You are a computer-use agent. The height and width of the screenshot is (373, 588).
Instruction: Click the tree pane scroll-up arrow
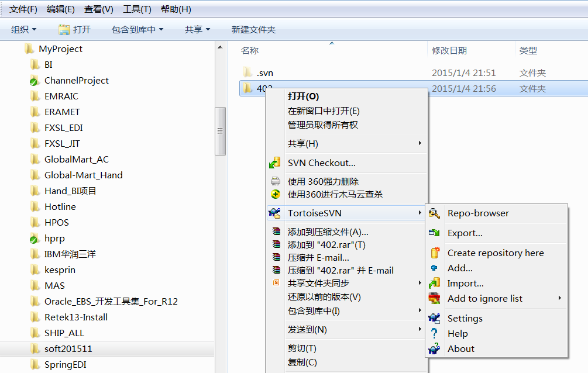pyautogui.click(x=220, y=47)
